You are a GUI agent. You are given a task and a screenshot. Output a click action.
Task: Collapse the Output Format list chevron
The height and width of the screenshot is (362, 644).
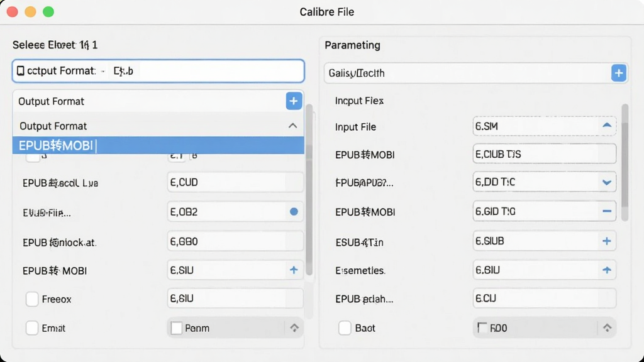[292, 126]
